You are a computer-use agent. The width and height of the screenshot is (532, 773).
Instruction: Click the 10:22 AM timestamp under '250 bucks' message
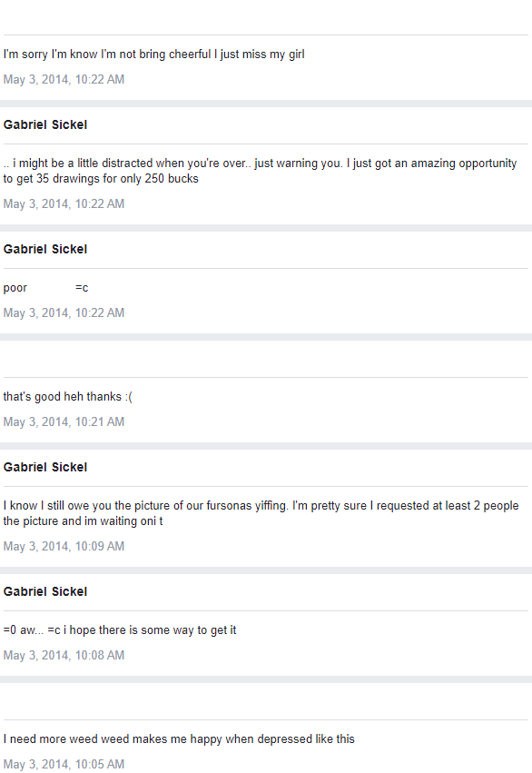[64, 203]
